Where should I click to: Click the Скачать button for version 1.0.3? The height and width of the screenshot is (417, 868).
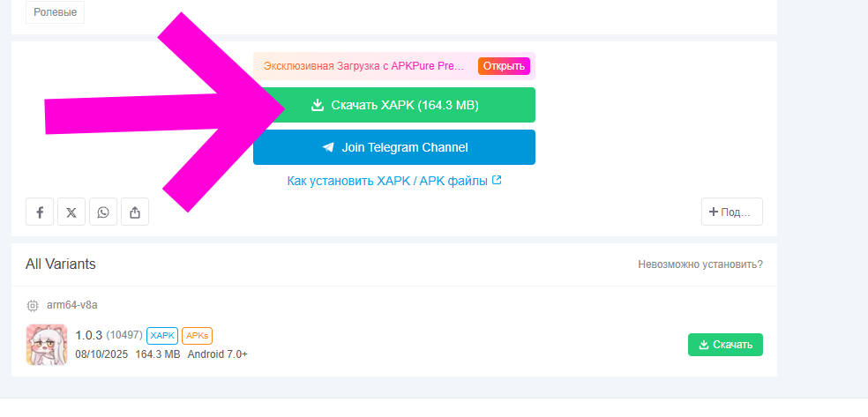[x=725, y=345]
